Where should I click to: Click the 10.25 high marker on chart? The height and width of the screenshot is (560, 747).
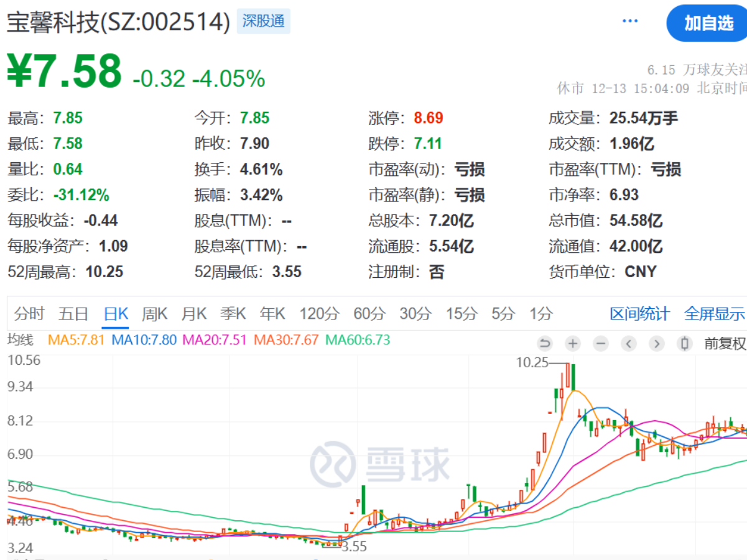(x=532, y=362)
